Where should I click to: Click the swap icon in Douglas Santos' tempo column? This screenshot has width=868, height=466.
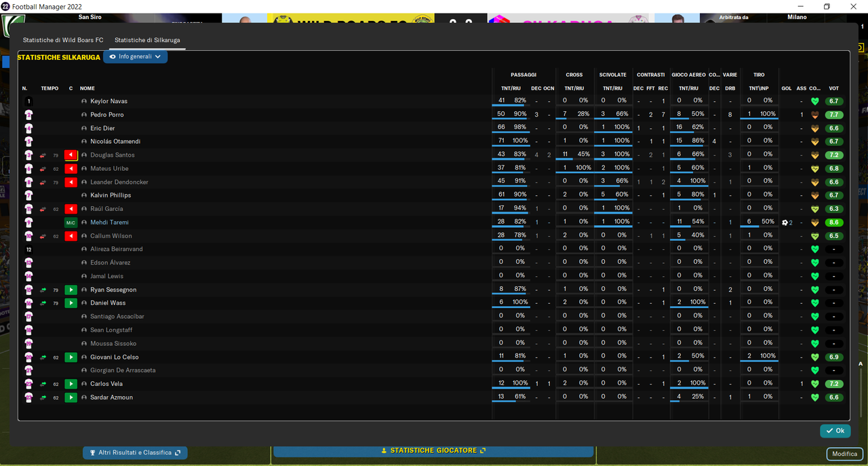coord(43,155)
